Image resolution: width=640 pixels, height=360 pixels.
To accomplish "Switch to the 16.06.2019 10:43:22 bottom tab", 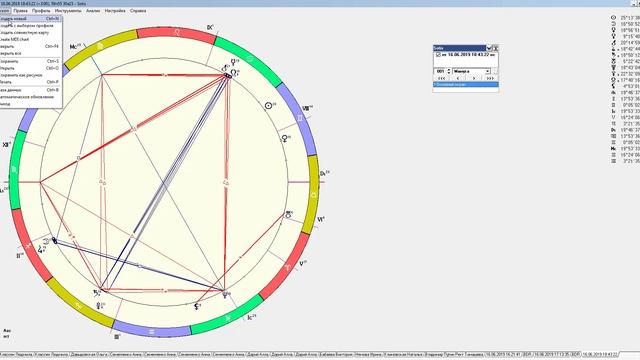I will pyautogui.click(x=600, y=355).
